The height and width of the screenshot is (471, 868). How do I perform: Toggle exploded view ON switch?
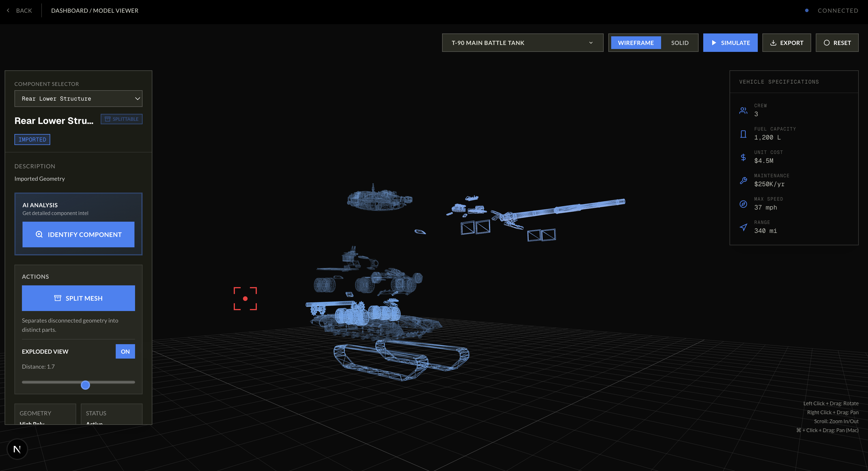[125, 351]
